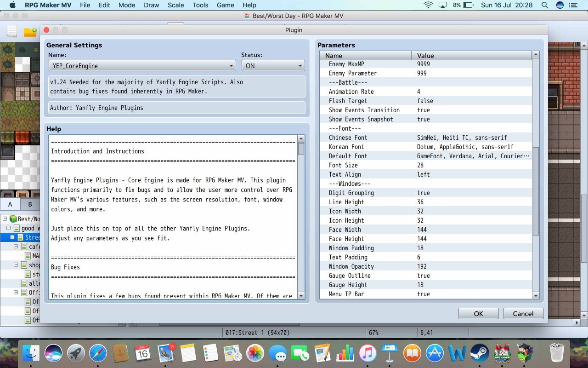Viewport: 588px width, 368px height.
Task: Select the Animation Rate parameter row
Action: (x=426, y=92)
